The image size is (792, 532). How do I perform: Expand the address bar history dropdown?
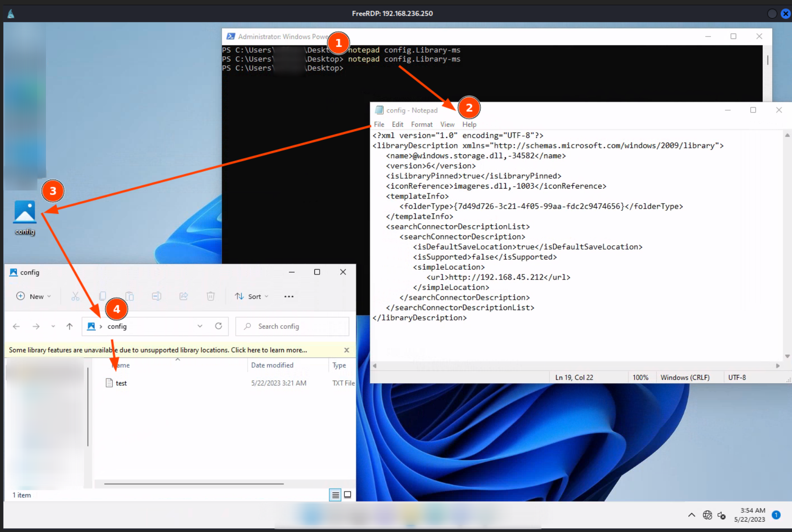[200, 327]
